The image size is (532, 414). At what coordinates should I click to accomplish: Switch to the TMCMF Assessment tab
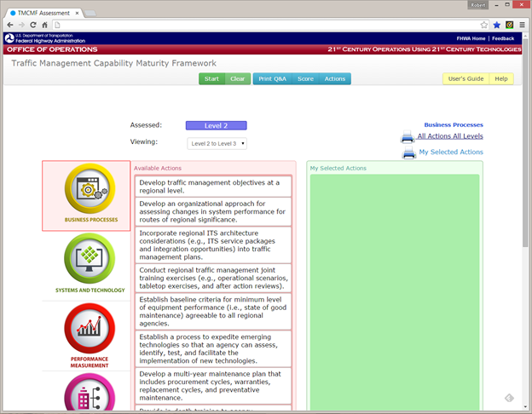pos(43,13)
